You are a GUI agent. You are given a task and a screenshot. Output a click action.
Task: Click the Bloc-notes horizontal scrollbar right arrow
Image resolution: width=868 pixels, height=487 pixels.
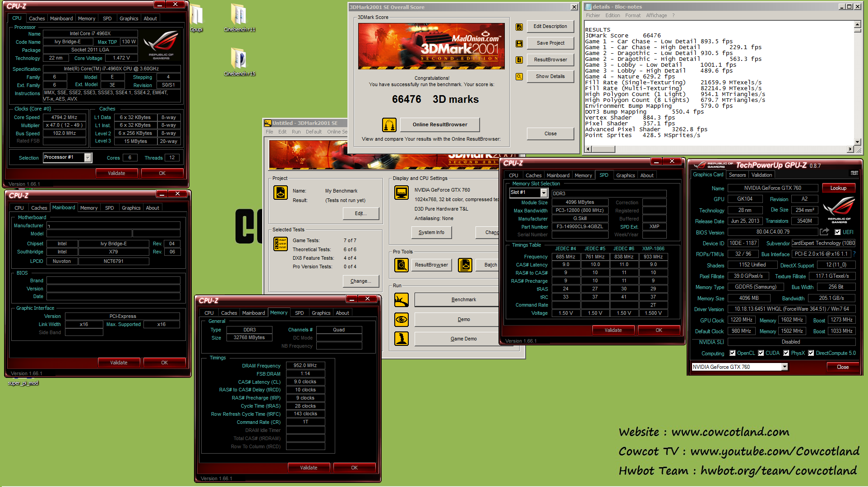(x=850, y=149)
